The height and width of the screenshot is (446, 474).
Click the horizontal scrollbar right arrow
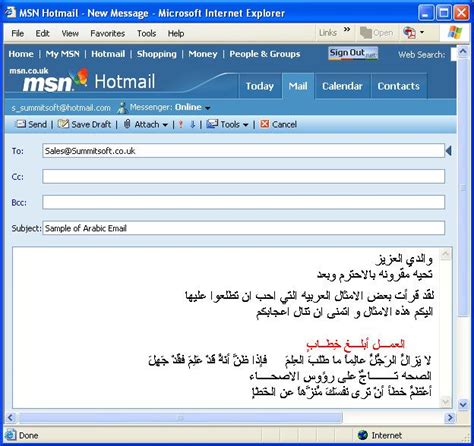coord(450,417)
